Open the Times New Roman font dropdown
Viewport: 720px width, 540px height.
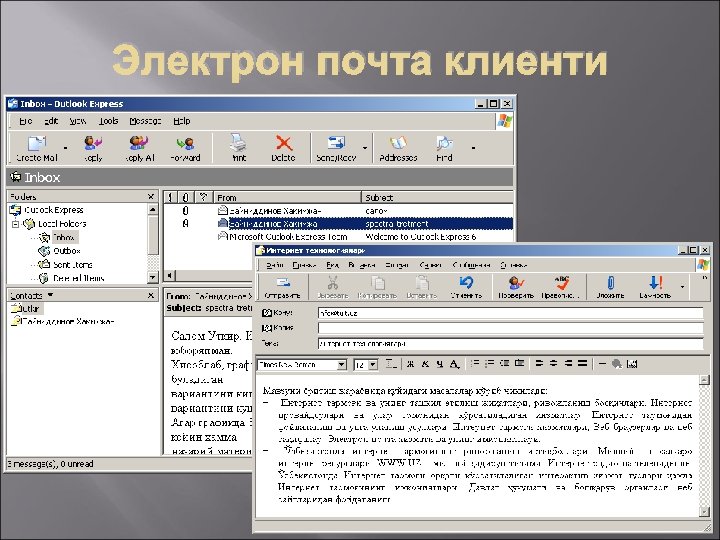pyautogui.click(x=341, y=365)
